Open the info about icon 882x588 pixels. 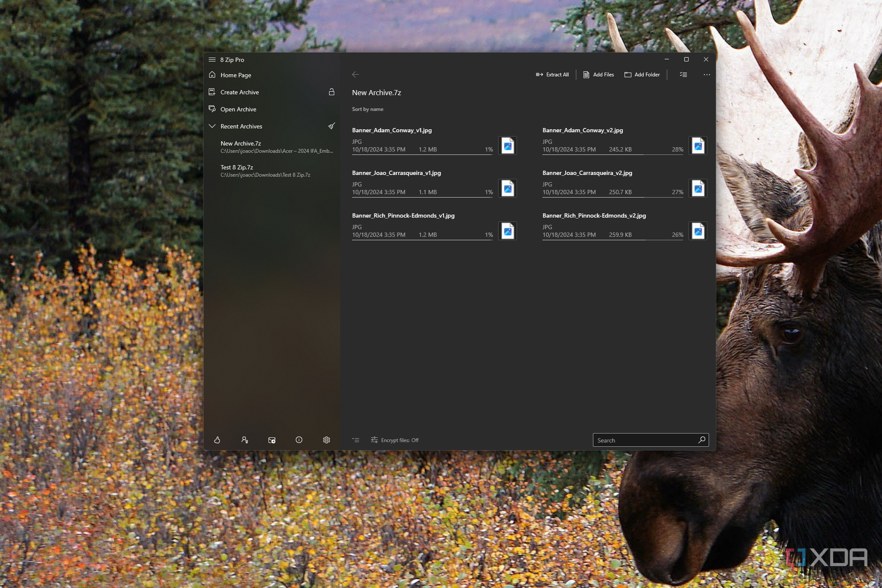(299, 440)
